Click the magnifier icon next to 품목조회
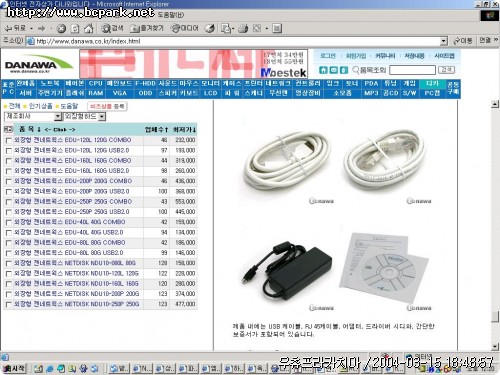Image resolution: width=500 pixels, height=375 pixels. pyautogui.click(x=356, y=70)
